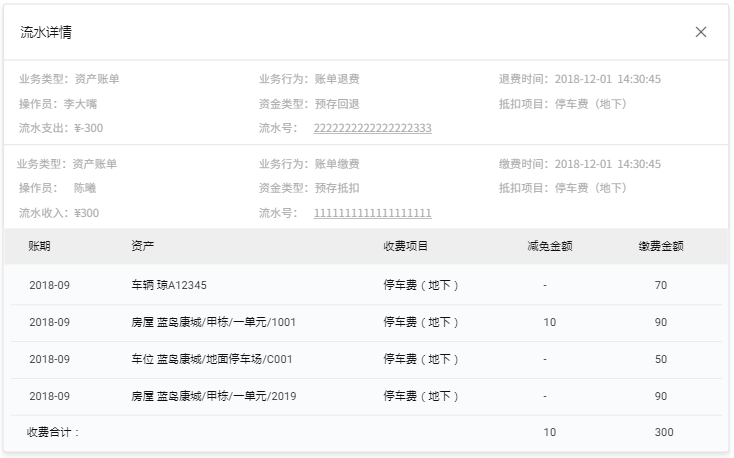Click operator name 李大嘴
Viewport: 734px width, 458px height.
pyautogui.click(x=80, y=104)
